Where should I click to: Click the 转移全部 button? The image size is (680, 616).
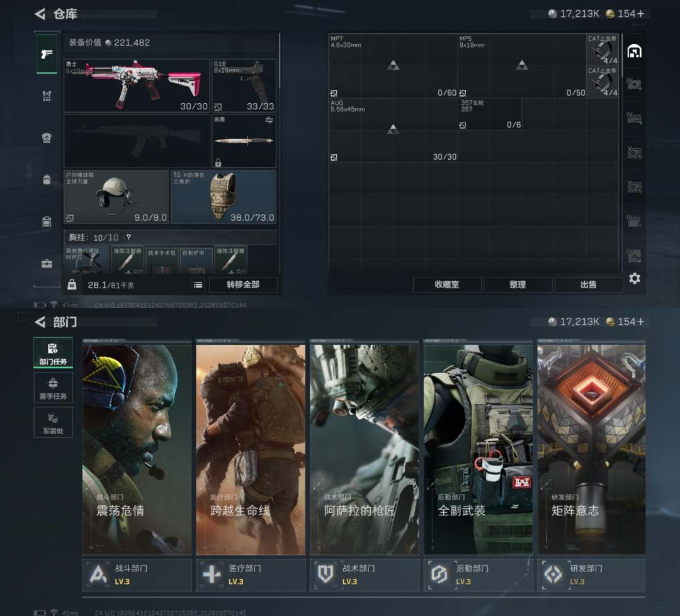[x=243, y=284]
